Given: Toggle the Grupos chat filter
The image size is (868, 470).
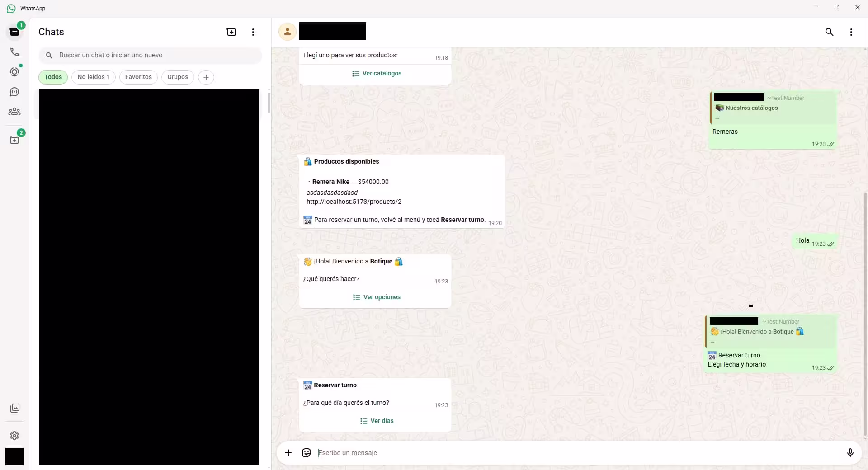Looking at the screenshot, I should (177, 77).
